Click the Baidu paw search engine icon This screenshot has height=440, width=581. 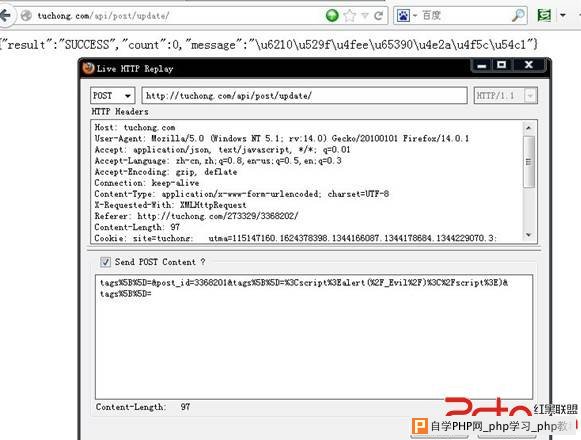[403, 16]
